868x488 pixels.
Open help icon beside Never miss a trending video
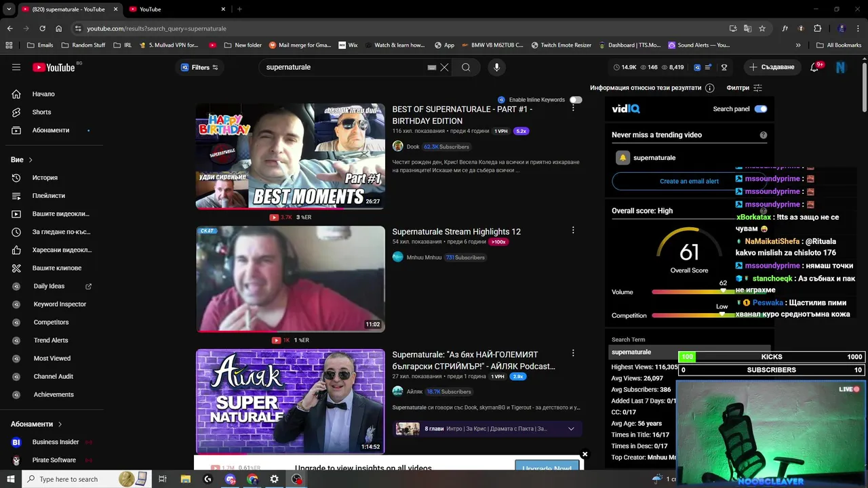click(x=763, y=135)
